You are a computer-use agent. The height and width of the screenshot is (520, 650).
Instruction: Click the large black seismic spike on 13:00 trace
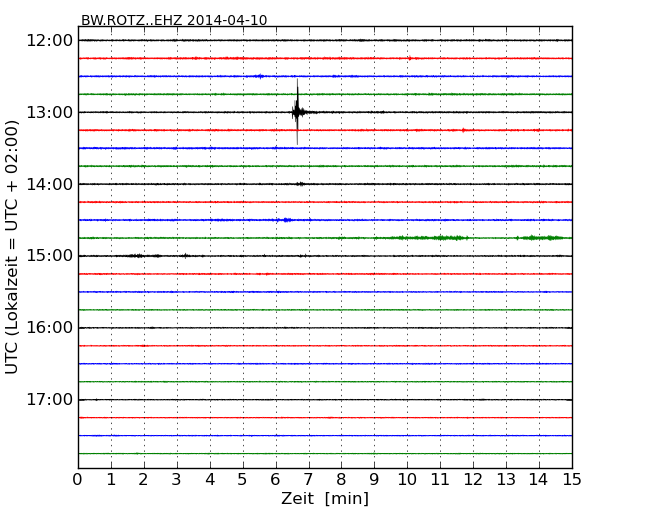[x=297, y=112]
